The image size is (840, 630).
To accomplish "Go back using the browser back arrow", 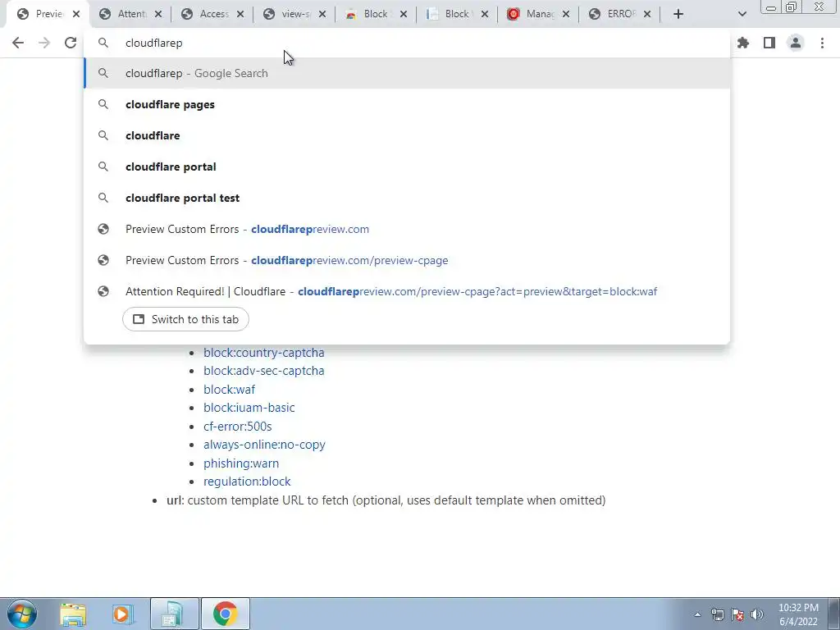I will coord(18,43).
